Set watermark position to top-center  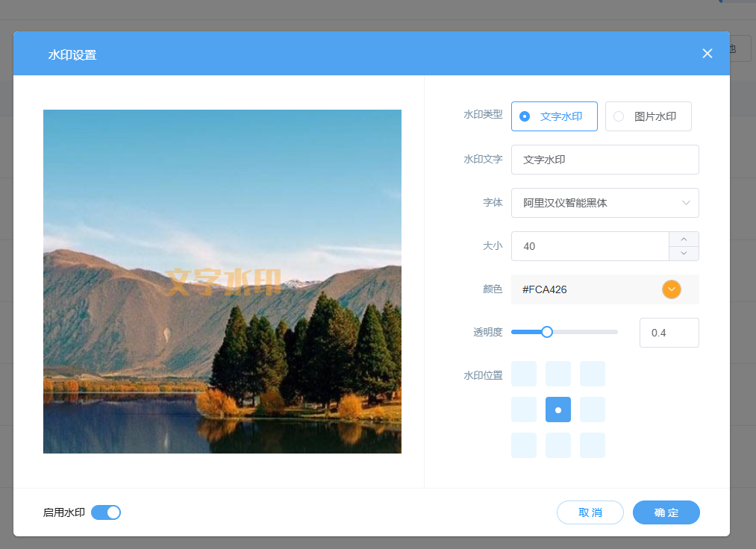click(558, 374)
